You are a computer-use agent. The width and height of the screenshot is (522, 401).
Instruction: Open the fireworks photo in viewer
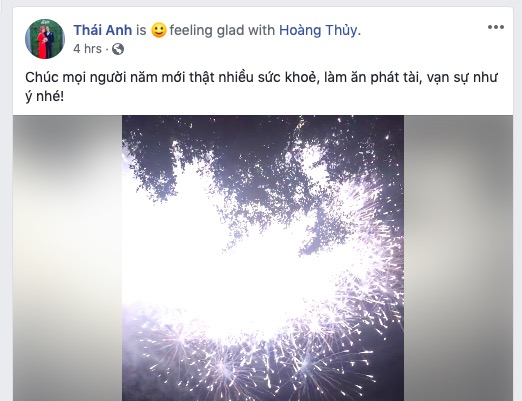(263, 258)
